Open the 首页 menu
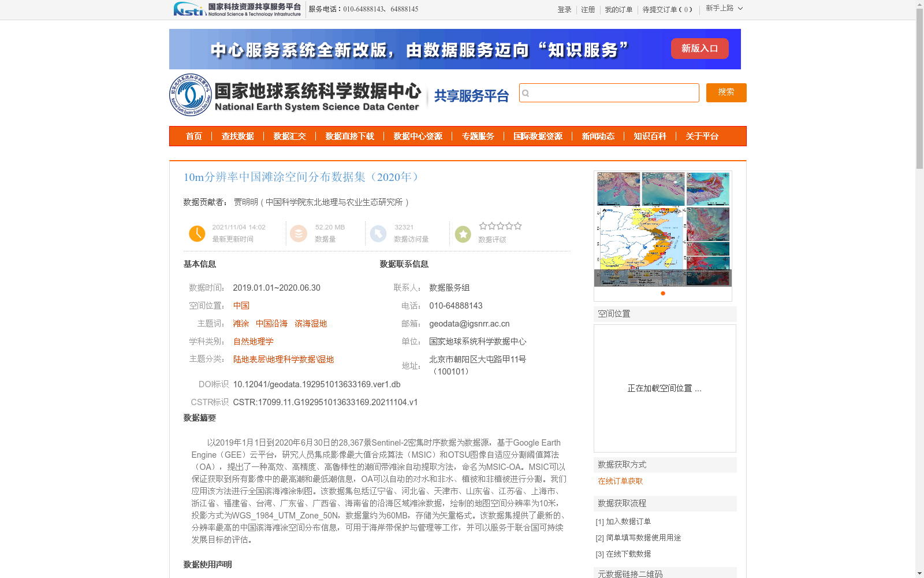 (x=194, y=136)
